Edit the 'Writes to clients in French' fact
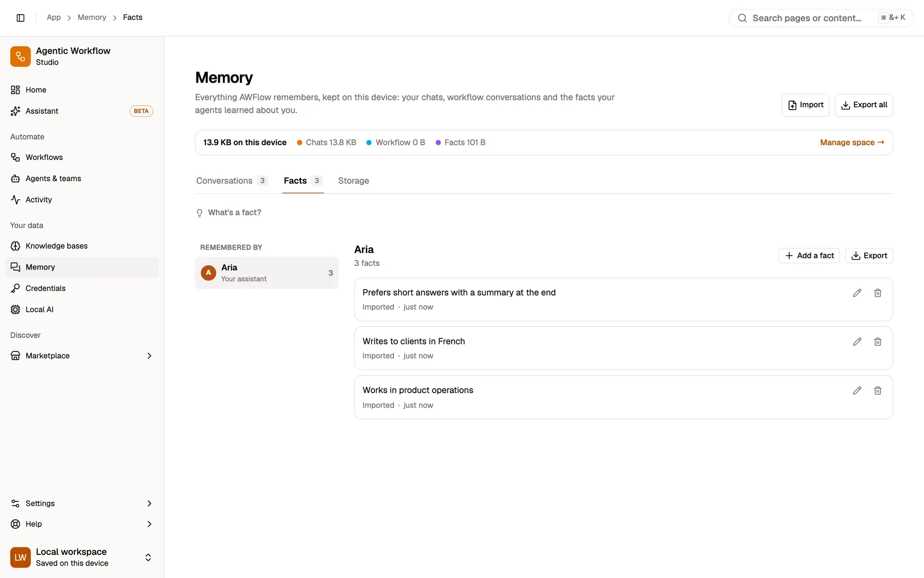This screenshot has width=924, height=578. coord(857,342)
